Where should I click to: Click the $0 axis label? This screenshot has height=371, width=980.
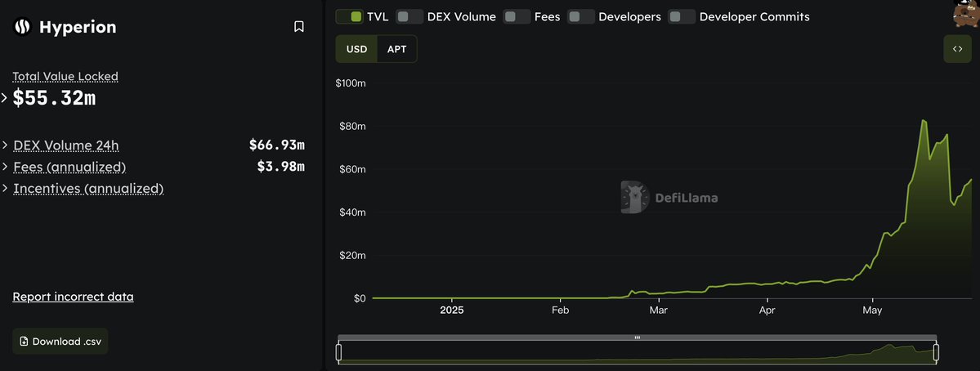click(x=360, y=298)
